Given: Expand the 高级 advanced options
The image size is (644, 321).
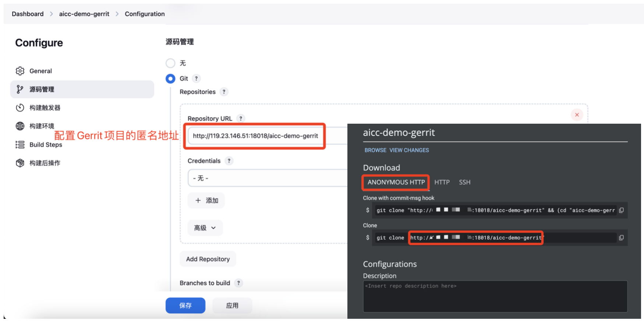Looking at the screenshot, I should [x=205, y=228].
